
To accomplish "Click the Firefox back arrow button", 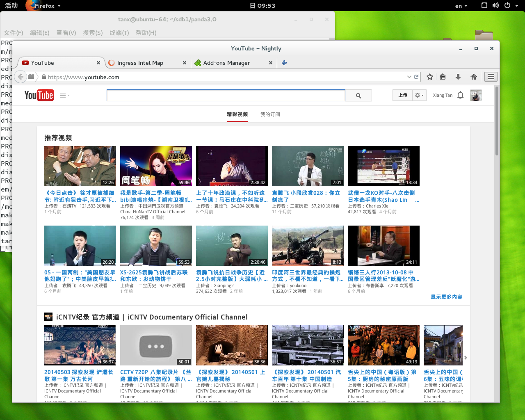I will [x=21, y=77].
